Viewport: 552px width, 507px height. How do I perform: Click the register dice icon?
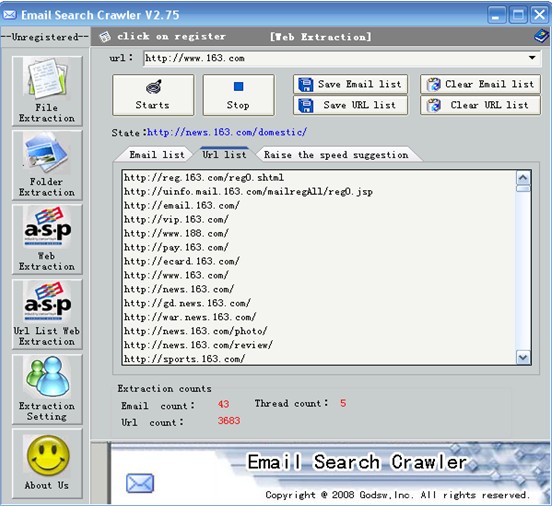coord(105,37)
